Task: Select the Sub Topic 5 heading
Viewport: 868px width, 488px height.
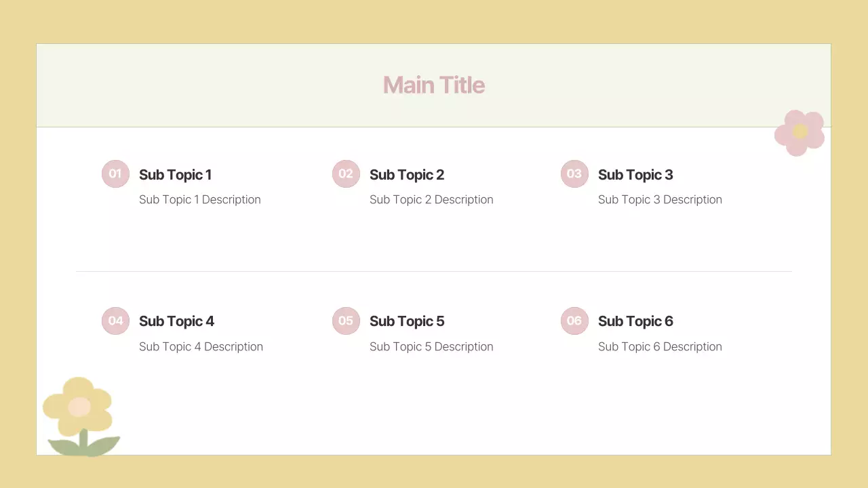Action: point(407,321)
